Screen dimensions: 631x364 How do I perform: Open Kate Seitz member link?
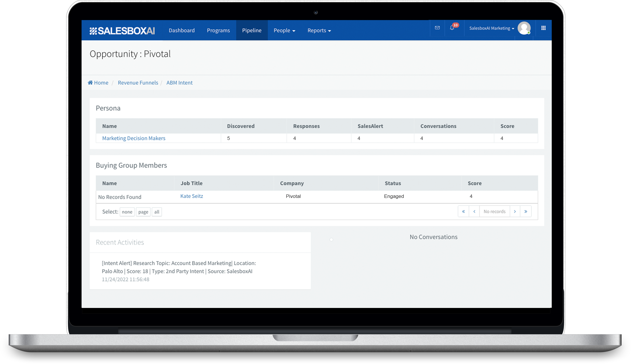point(192,196)
